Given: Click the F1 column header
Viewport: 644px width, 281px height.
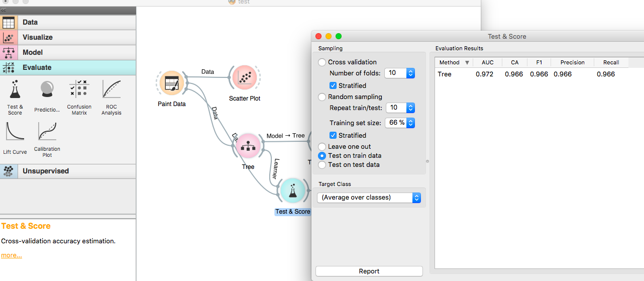Looking at the screenshot, I should (x=539, y=63).
